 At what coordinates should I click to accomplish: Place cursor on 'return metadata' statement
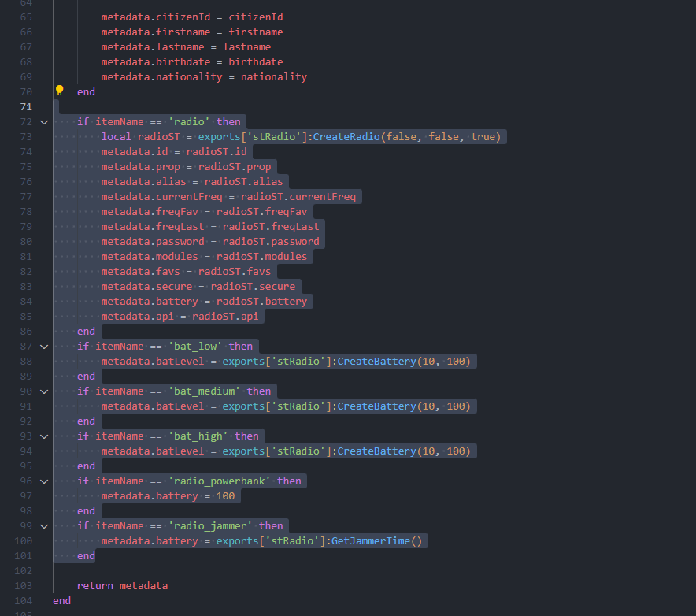pyautogui.click(x=122, y=585)
